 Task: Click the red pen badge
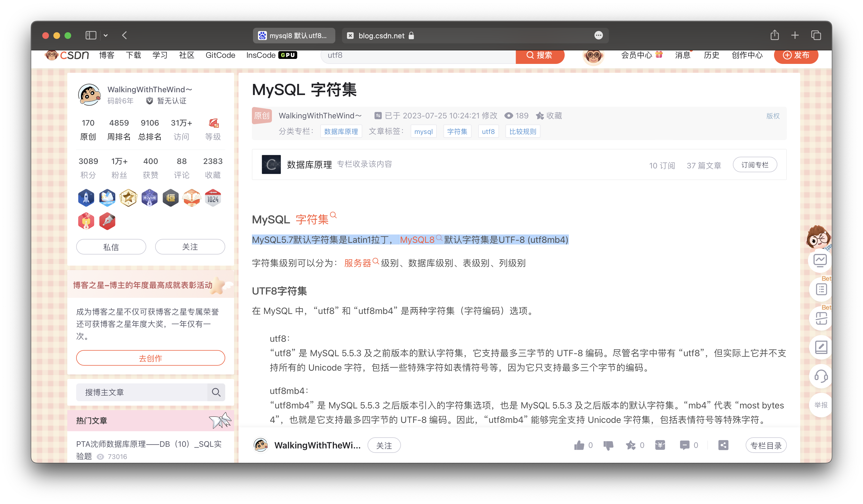pyautogui.click(x=107, y=221)
